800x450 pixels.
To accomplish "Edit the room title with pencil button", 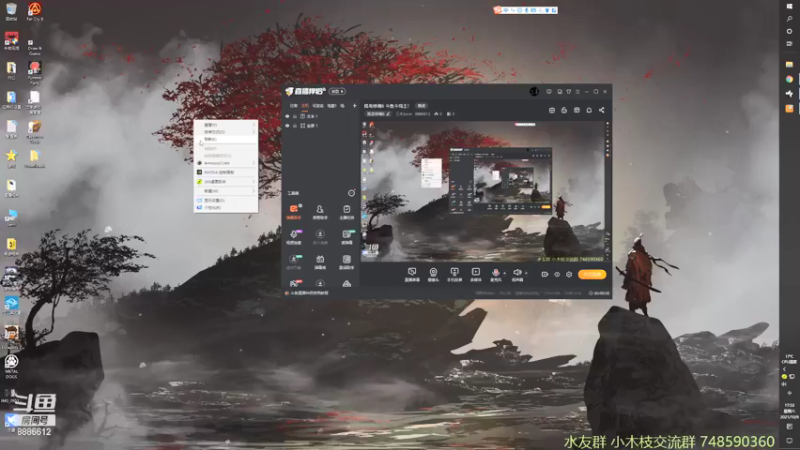I will pos(378,114).
